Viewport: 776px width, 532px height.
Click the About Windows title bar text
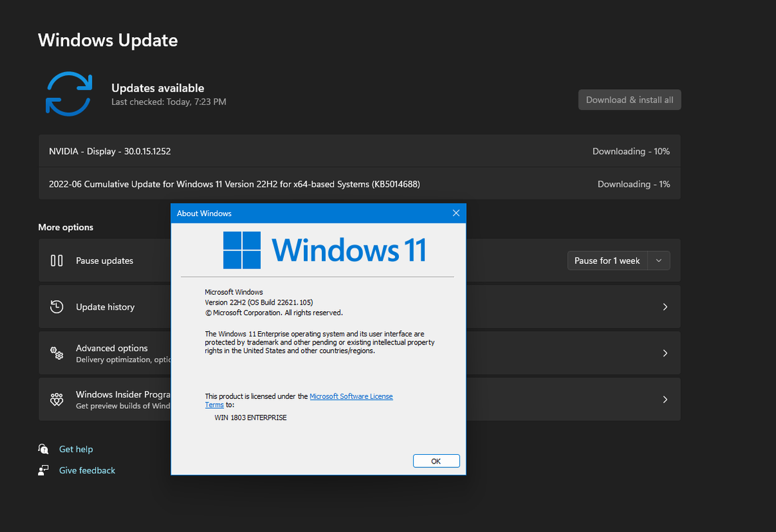(204, 213)
